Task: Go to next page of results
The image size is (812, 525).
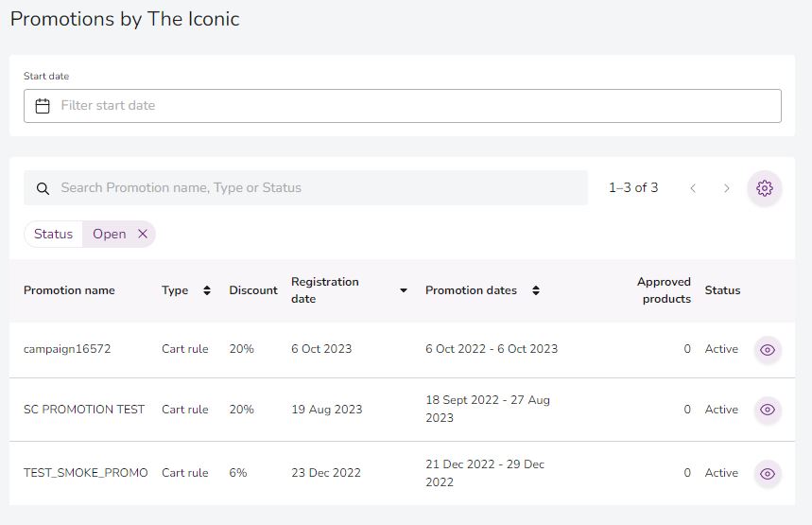Action: click(x=726, y=188)
